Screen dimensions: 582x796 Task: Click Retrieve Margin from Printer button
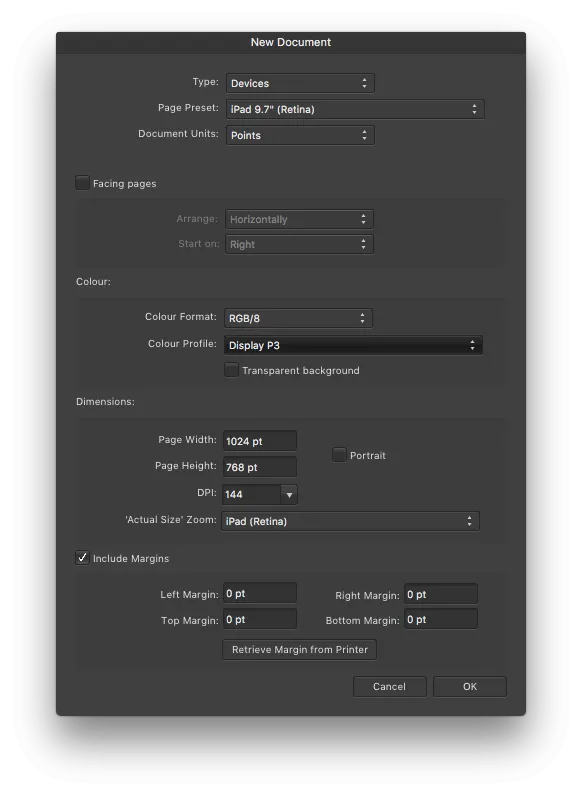[x=300, y=650]
